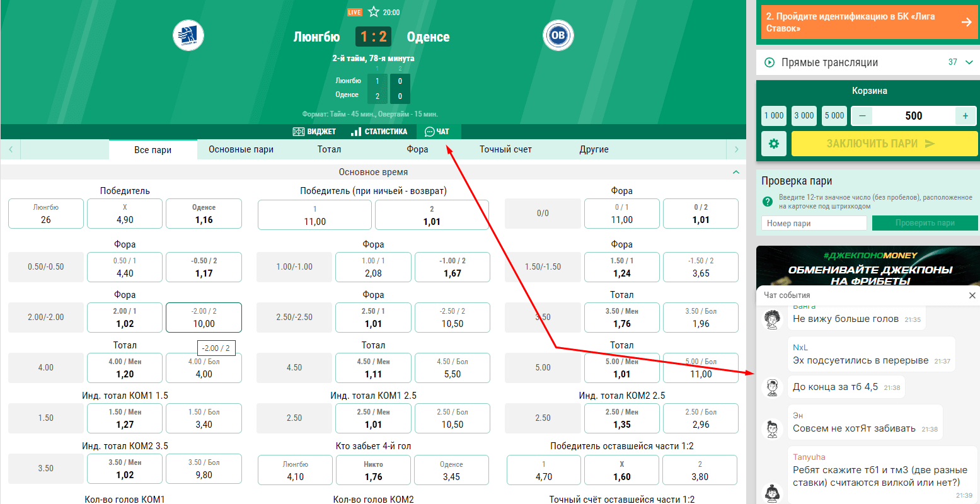Screen dimensions: 980x504
Task: Focus the Номер пари input field
Action: pyautogui.click(x=814, y=223)
